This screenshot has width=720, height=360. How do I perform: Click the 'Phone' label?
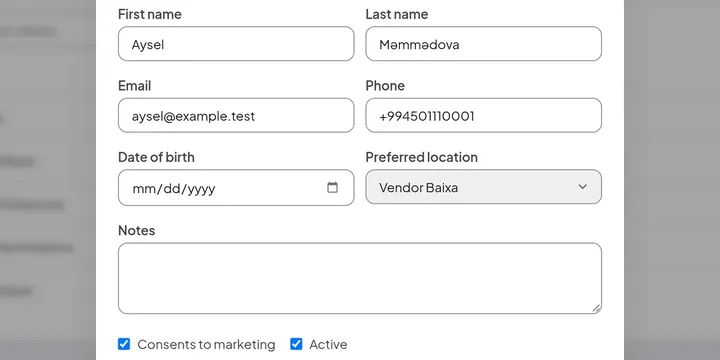[385, 86]
